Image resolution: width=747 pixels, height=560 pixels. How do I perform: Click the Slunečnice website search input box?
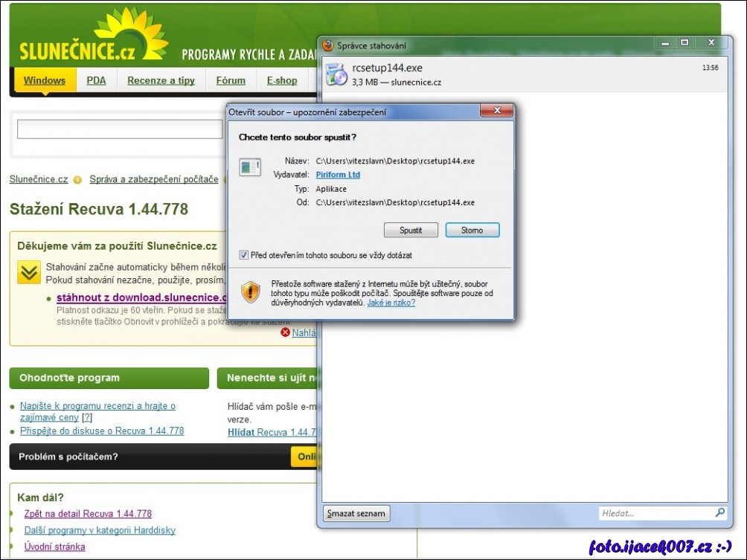click(119, 130)
